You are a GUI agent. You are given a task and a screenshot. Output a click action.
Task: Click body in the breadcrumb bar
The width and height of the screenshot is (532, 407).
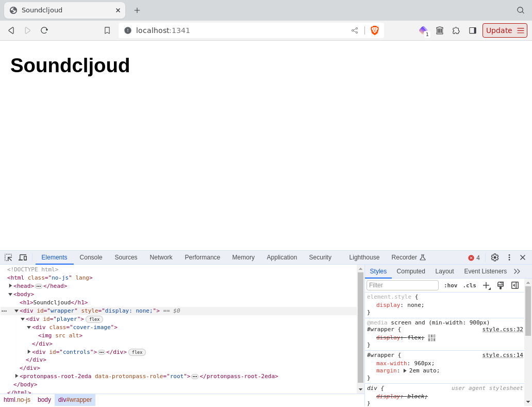(44, 400)
